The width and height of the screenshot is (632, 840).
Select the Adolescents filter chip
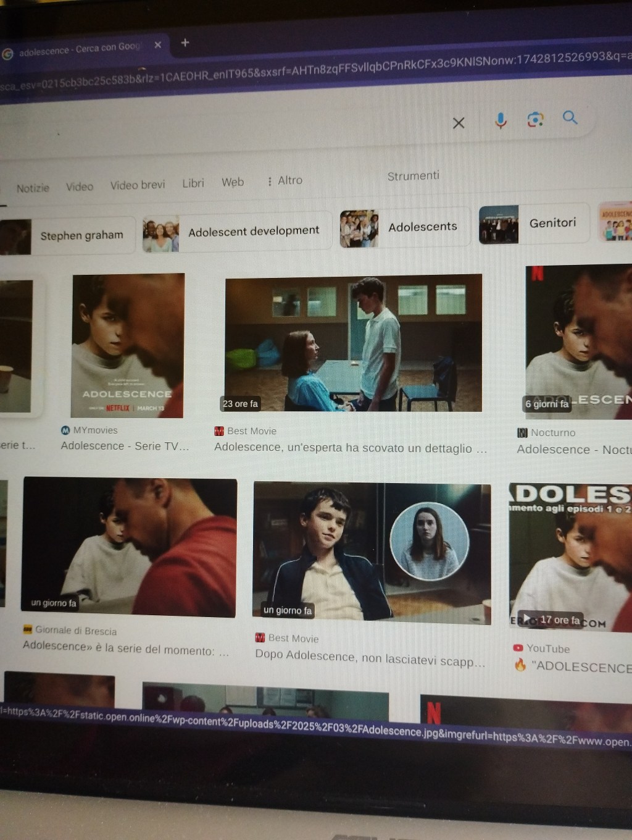coord(422,227)
